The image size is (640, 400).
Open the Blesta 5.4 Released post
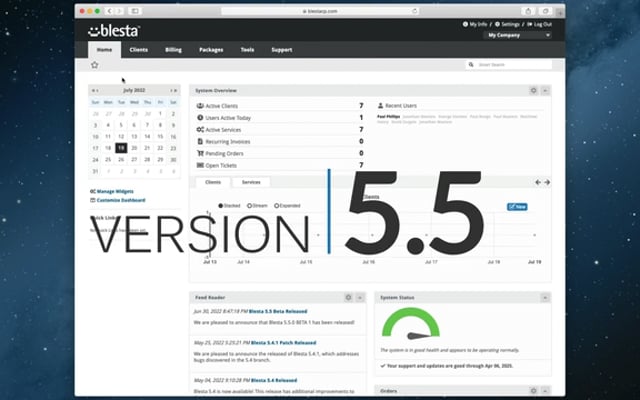(274, 380)
